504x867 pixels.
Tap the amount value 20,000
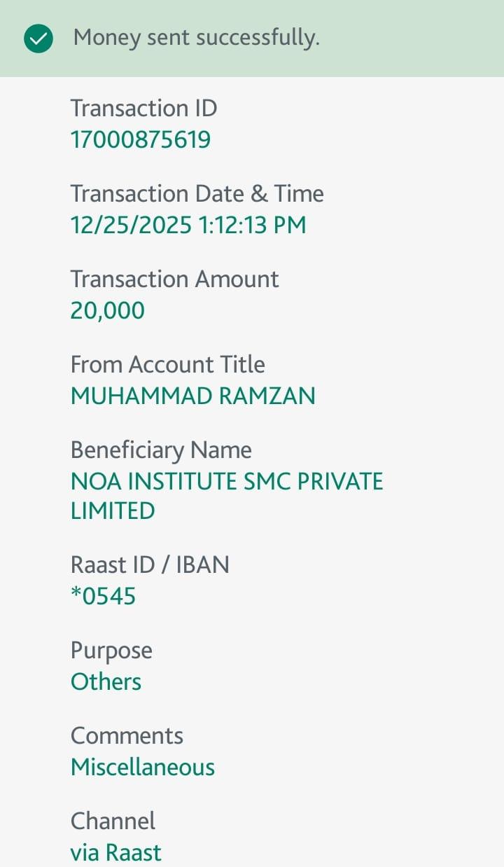pos(107,310)
